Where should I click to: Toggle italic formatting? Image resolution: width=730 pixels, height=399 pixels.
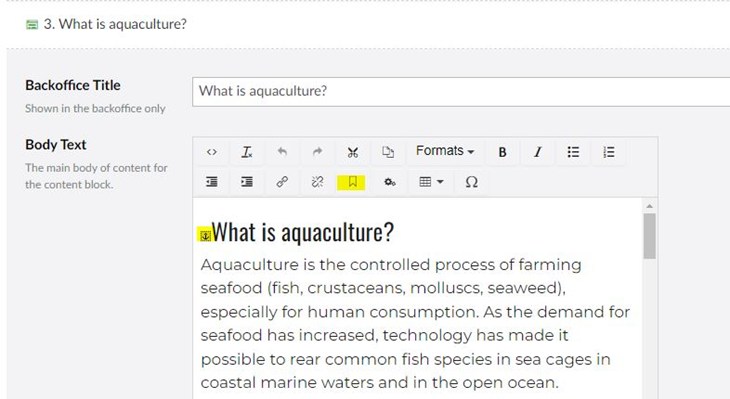coord(538,152)
